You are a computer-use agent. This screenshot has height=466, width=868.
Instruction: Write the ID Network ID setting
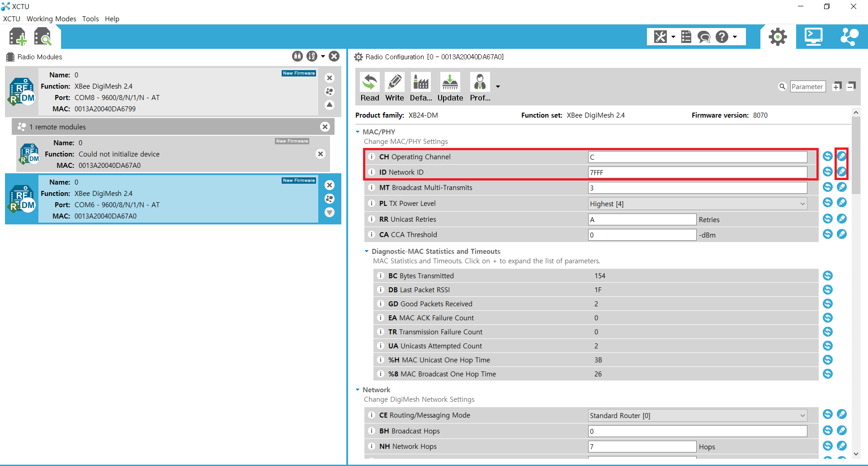pyautogui.click(x=841, y=171)
